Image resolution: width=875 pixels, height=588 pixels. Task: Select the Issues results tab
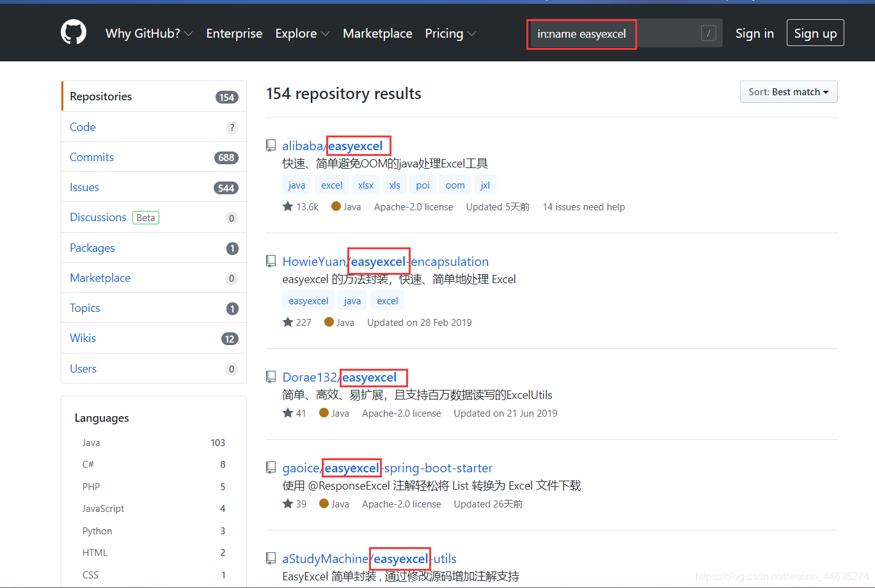pyautogui.click(x=154, y=187)
